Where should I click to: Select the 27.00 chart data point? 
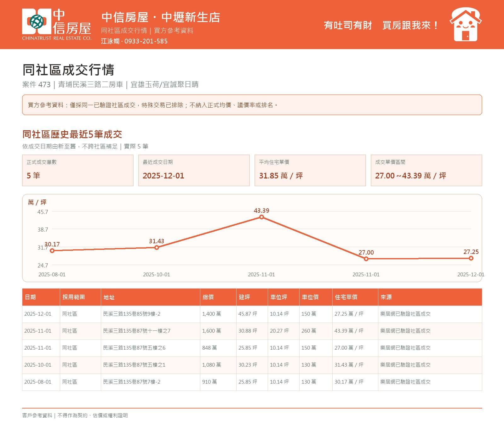[x=366, y=259]
